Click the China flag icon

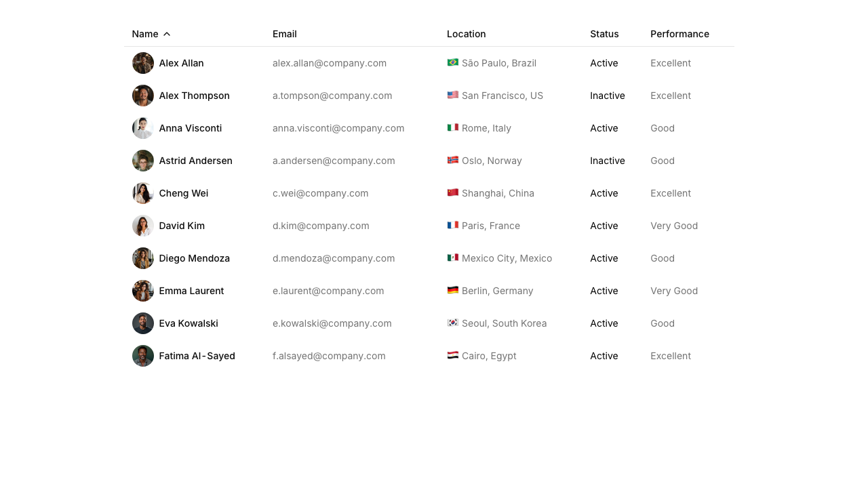(453, 192)
